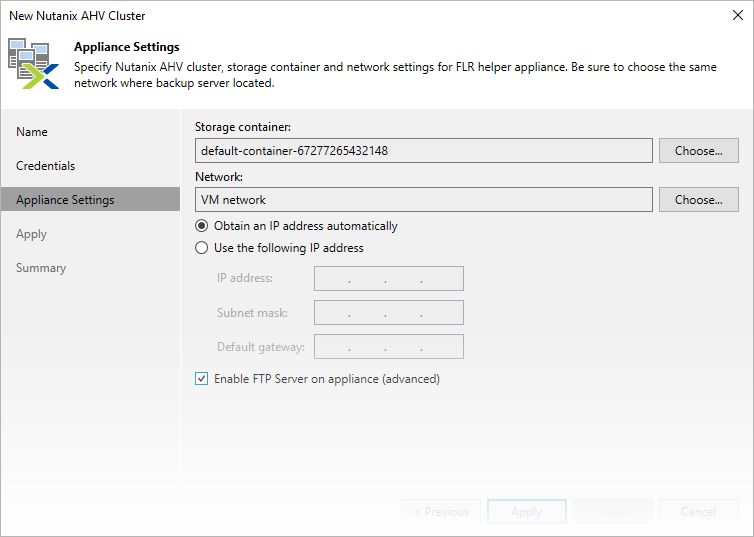Jump to the Apply step in sidebar
The height and width of the screenshot is (537, 754).
(32, 234)
